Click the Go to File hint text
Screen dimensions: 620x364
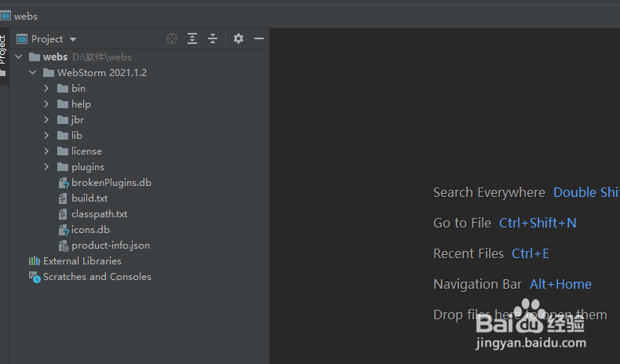(462, 223)
